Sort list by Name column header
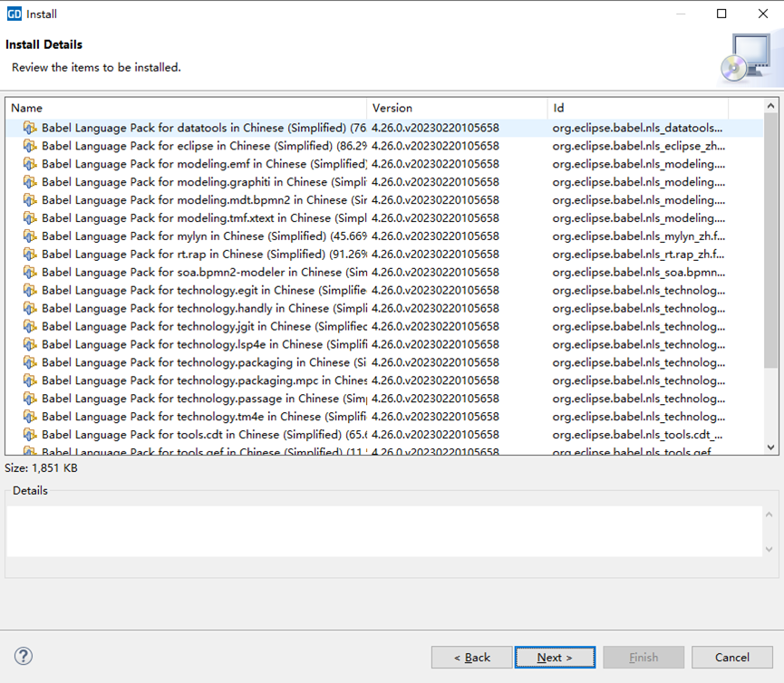 point(186,108)
